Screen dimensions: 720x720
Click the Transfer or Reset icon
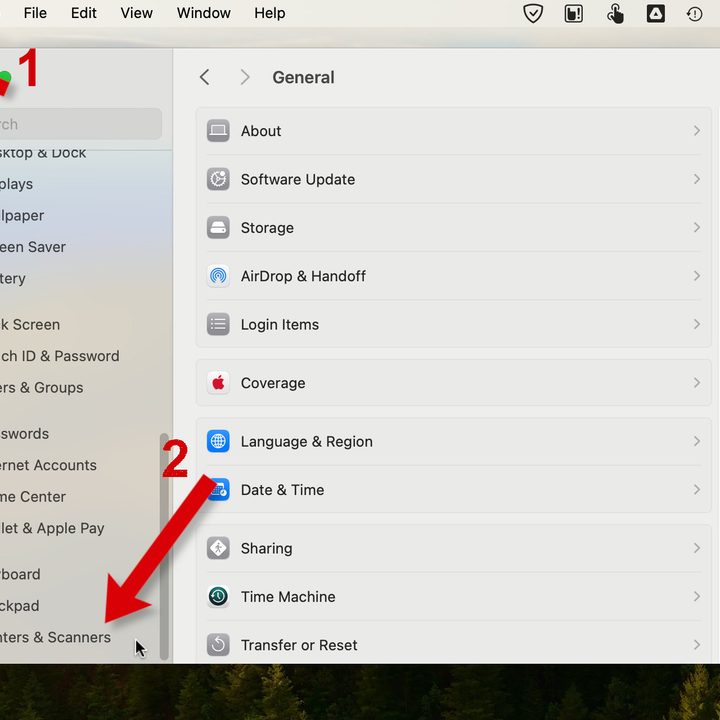[218, 645]
